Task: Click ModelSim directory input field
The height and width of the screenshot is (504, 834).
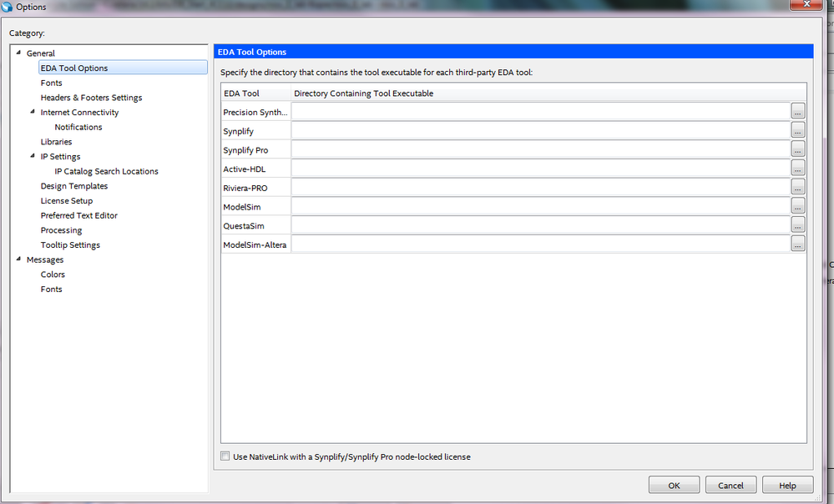Action: [541, 206]
